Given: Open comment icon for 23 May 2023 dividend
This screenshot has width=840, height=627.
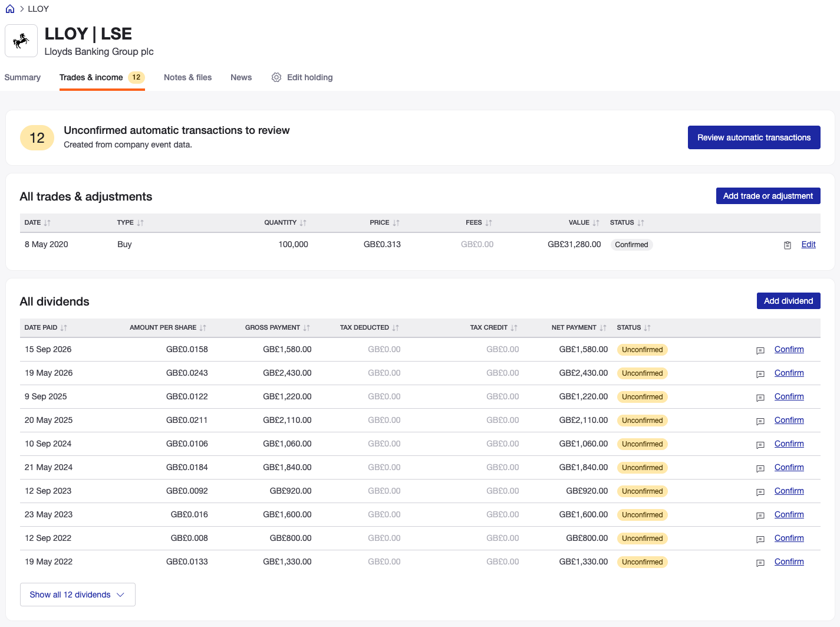Looking at the screenshot, I should click(x=760, y=516).
